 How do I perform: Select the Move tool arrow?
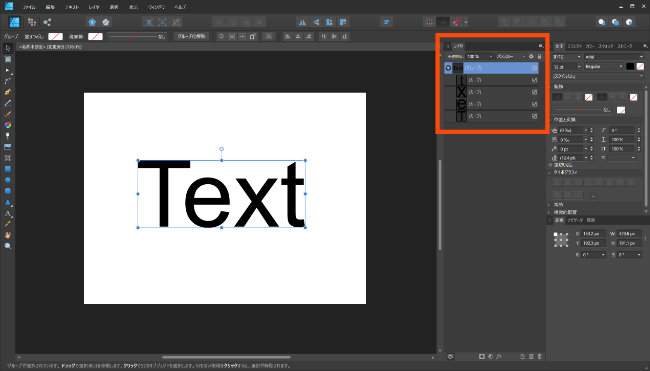point(7,48)
